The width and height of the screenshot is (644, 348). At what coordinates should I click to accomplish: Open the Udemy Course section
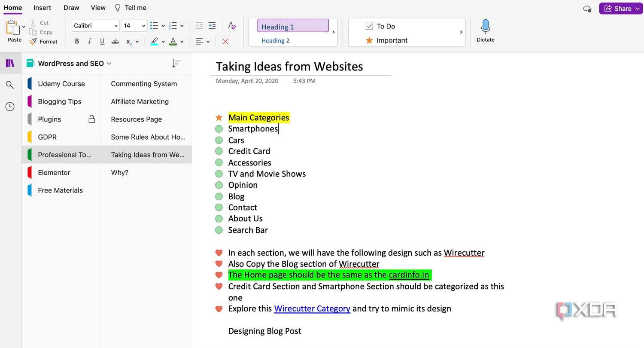61,84
